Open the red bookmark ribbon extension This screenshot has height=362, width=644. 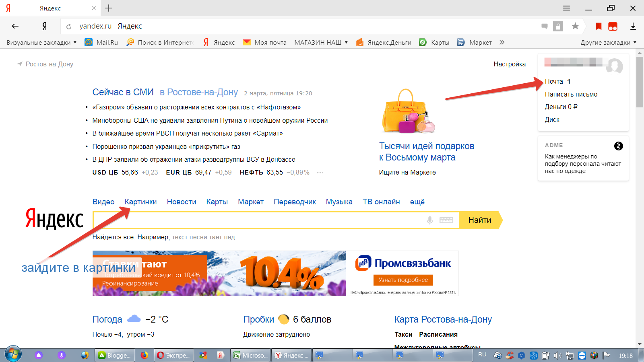pyautogui.click(x=599, y=26)
